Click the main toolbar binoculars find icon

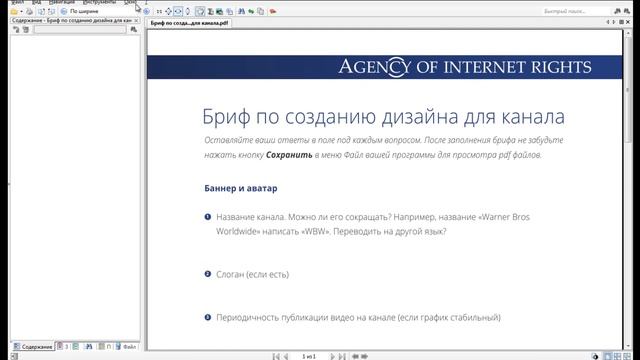click(241, 11)
